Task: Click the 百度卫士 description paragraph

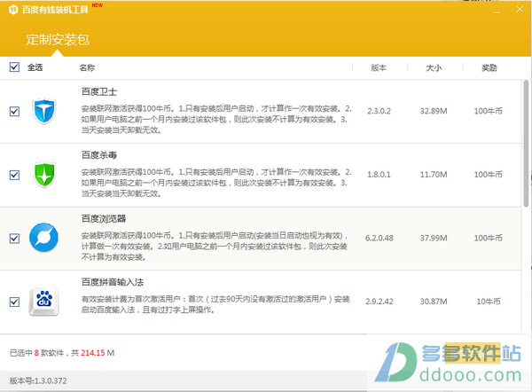Action: tap(216, 119)
